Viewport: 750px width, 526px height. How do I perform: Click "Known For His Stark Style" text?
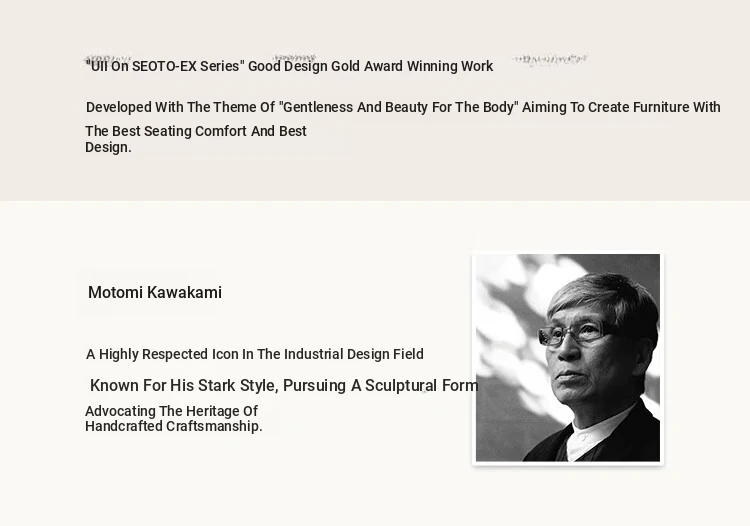click(x=182, y=386)
